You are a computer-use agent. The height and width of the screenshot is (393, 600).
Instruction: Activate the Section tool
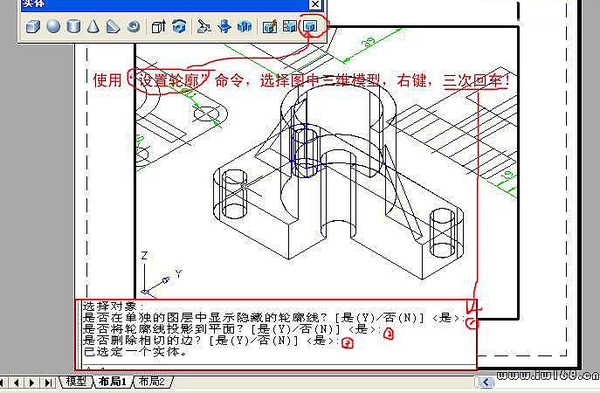(225, 26)
